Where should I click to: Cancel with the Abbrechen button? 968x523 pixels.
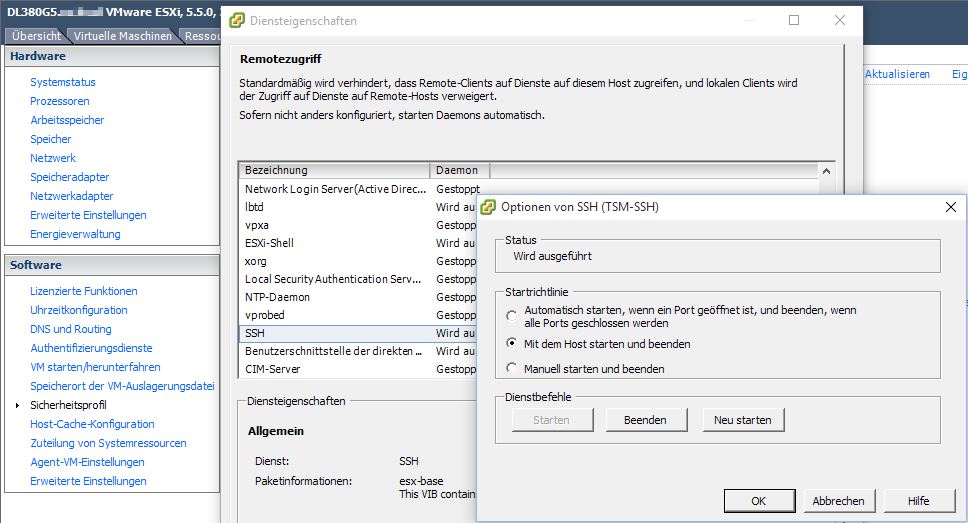(838, 501)
